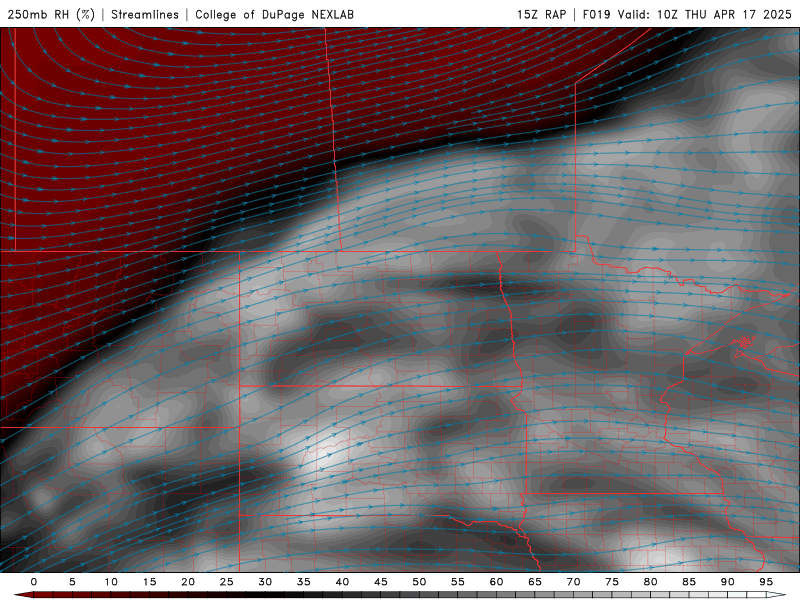Click the "15Z RAP" model run label
Image resolution: width=800 pixels, height=600 pixels.
(541, 14)
